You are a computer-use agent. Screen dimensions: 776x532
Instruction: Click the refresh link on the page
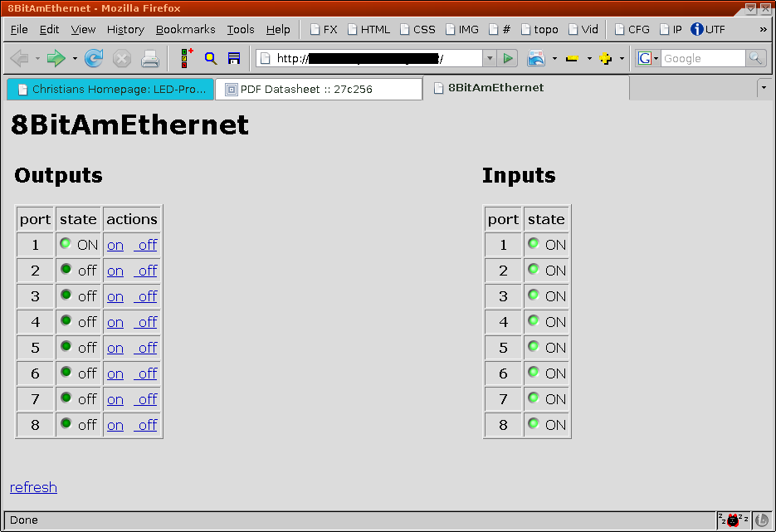pos(33,487)
